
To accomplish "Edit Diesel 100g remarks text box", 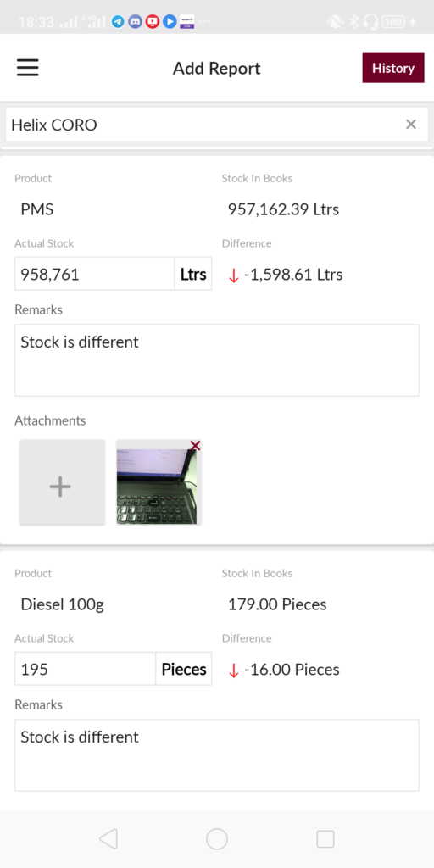I will pos(217,755).
